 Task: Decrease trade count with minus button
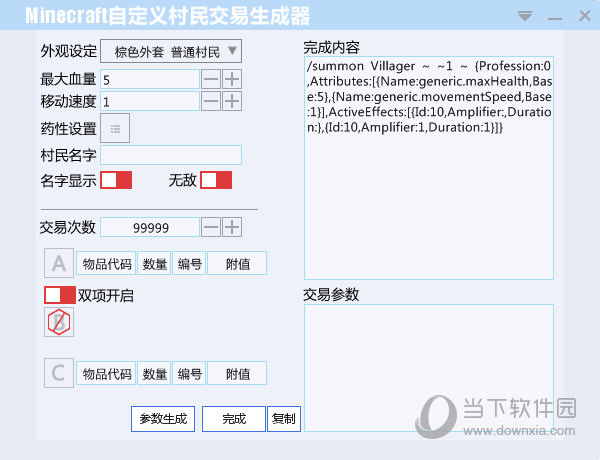211,227
